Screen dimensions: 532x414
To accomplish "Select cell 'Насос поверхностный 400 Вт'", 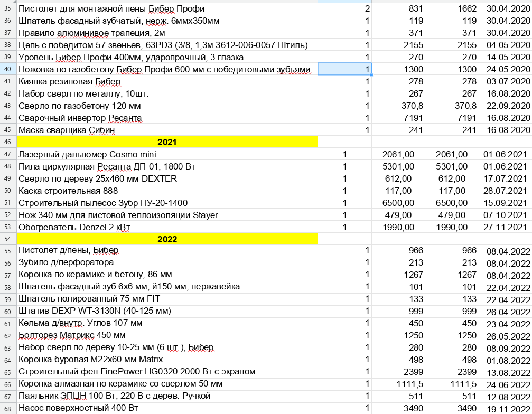I will click(x=167, y=408).
